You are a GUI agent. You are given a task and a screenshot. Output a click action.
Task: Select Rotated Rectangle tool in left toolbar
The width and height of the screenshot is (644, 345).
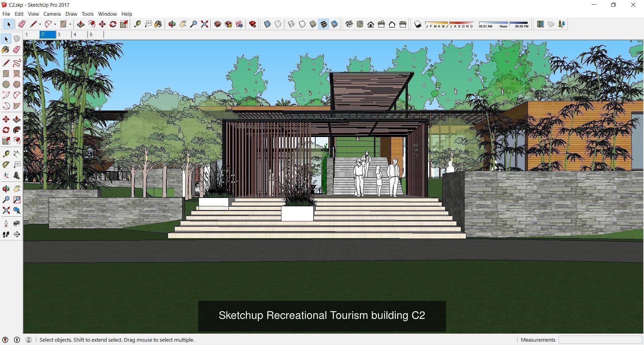pos(17,74)
